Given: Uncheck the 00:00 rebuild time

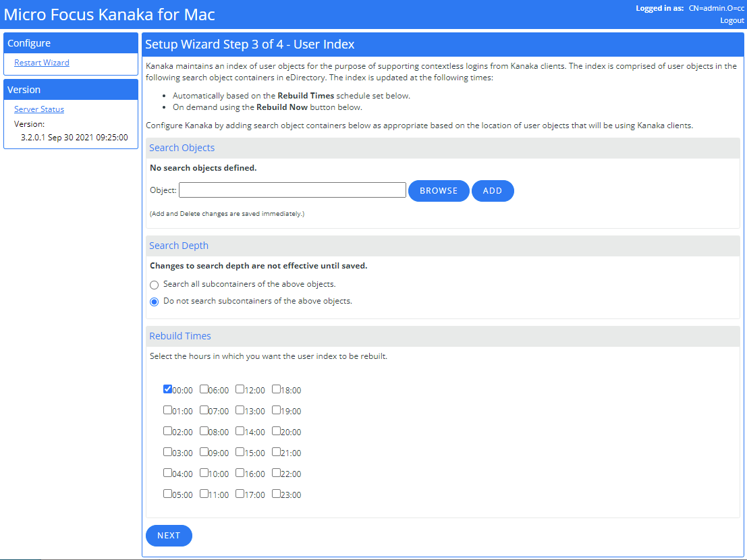Looking at the screenshot, I should click(167, 389).
